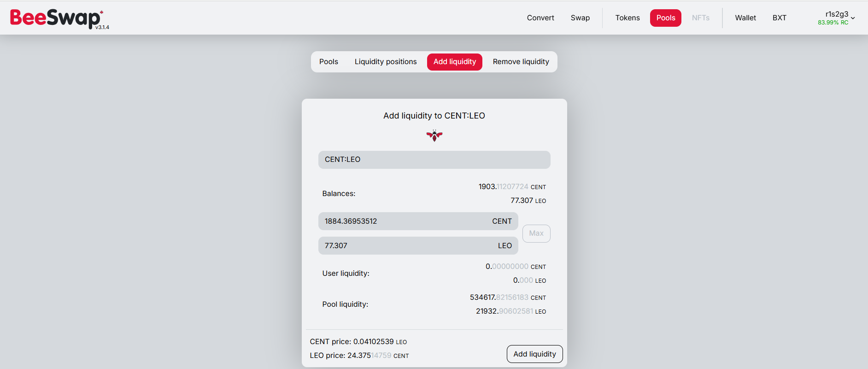Click the red bee icon under the title
Screen dimensions: 868x369
[x=434, y=136]
